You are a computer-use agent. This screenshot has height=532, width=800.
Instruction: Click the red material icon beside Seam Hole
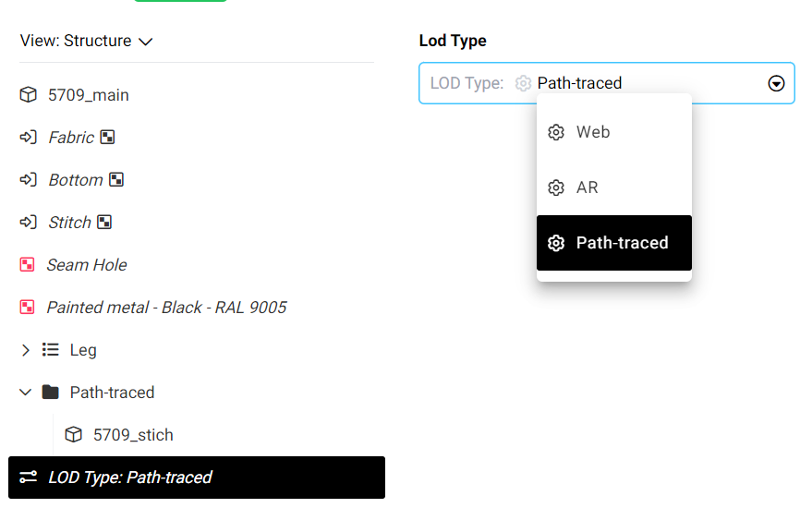point(27,265)
